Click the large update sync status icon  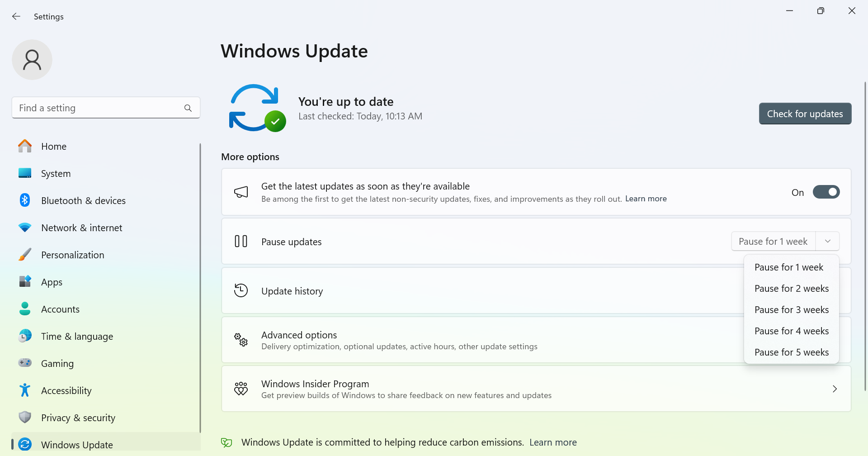click(257, 108)
